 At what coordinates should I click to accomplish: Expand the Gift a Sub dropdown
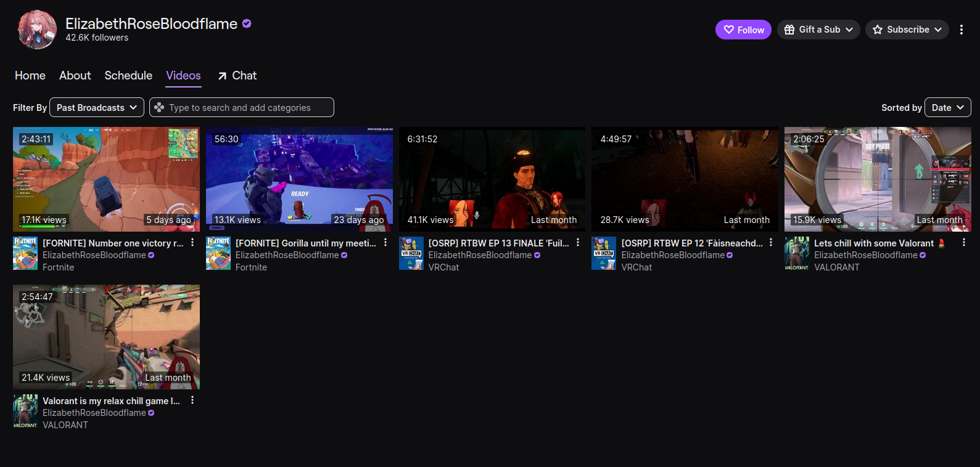click(x=818, y=30)
